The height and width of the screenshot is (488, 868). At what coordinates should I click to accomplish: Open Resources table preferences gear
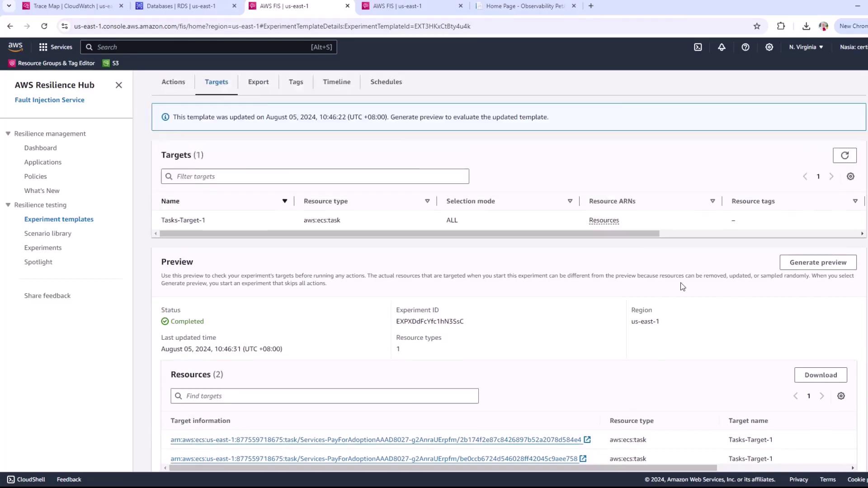point(841,396)
